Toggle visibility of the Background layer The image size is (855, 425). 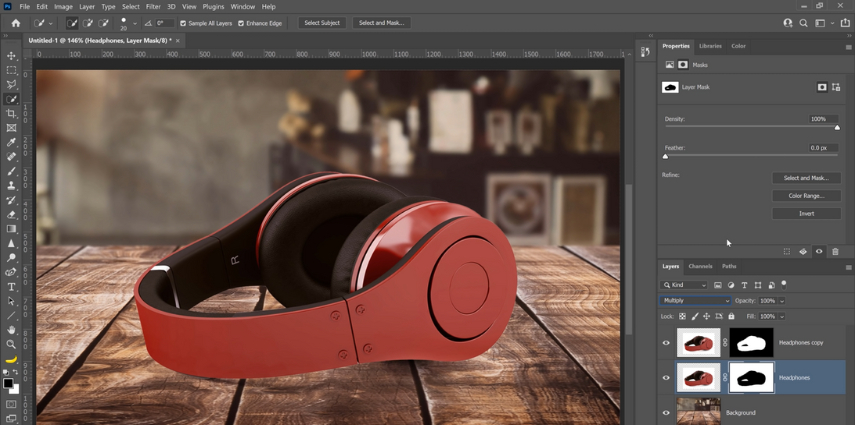(x=666, y=412)
